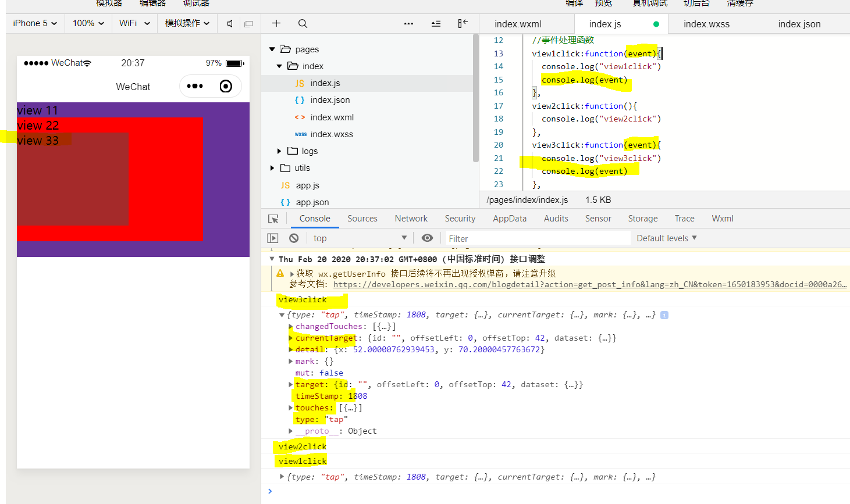
Task: Open the 调试器 menu item
Action: pos(195,4)
